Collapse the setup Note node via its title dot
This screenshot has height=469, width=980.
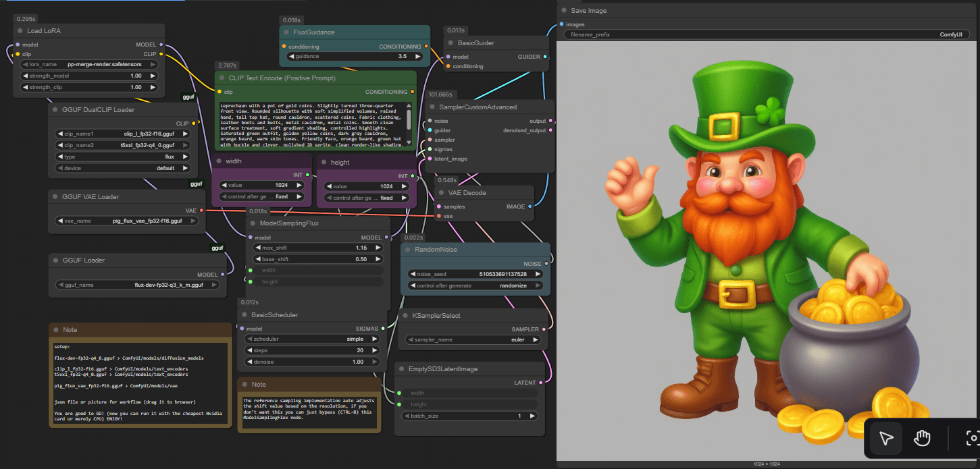[x=55, y=330]
